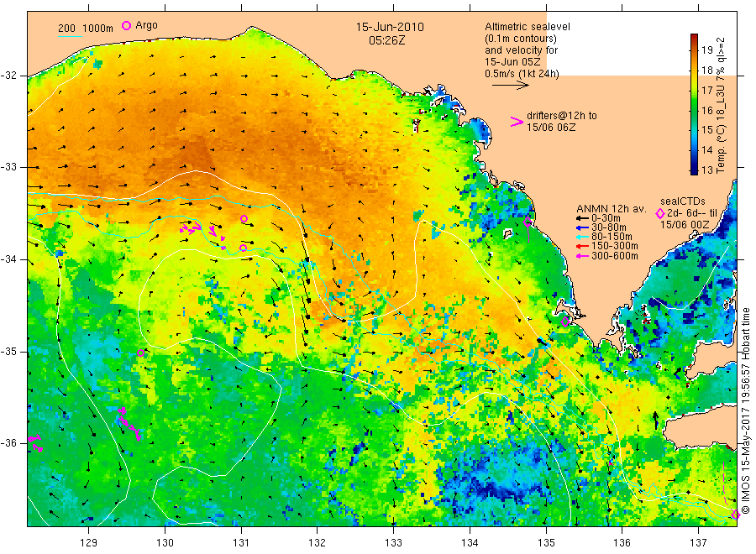756x554 pixels.
Task: Click the cyan 80-150m arrow legend symbol
Action: tap(582, 237)
